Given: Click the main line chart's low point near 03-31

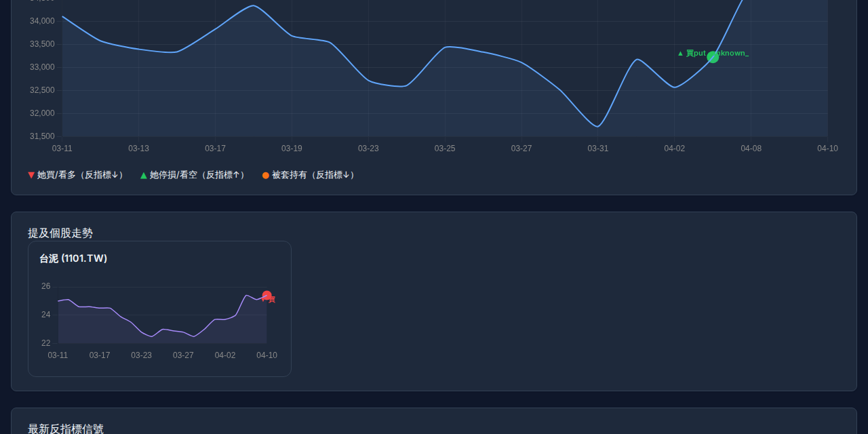Looking at the screenshot, I should tap(597, 127).
